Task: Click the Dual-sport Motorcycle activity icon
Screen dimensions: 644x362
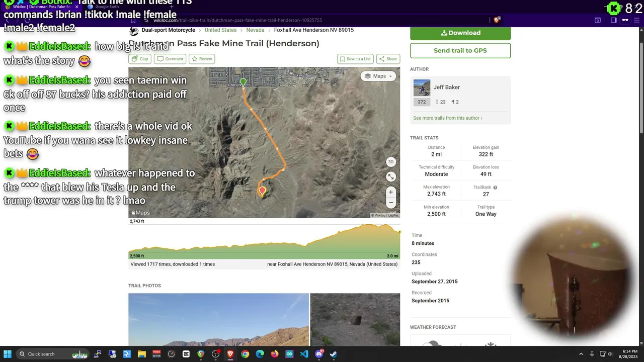Action: [x=134, y=31]
